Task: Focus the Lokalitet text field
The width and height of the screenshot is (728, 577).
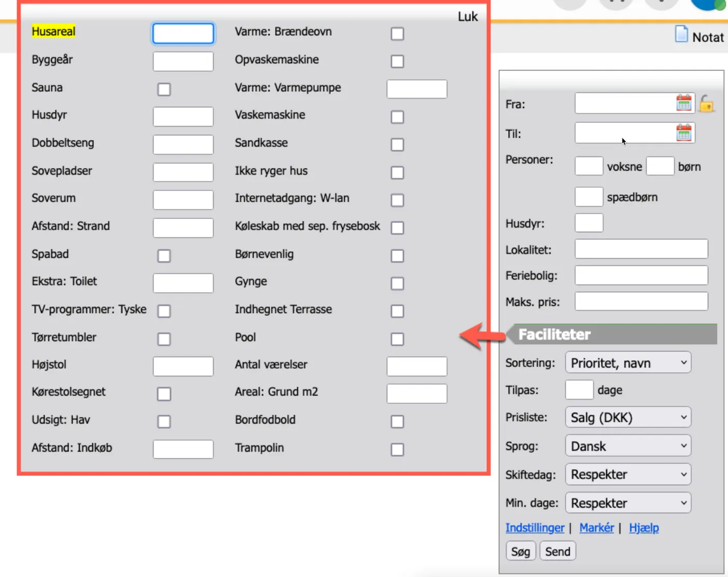Action: click(641, 249)
